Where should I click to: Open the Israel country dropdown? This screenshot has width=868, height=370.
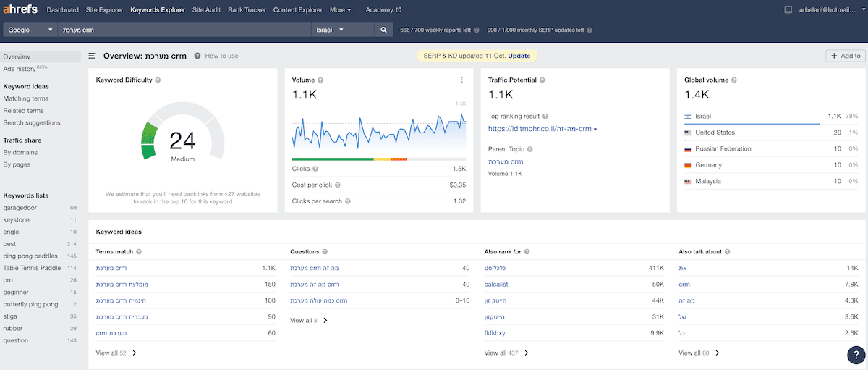(343, 30)
